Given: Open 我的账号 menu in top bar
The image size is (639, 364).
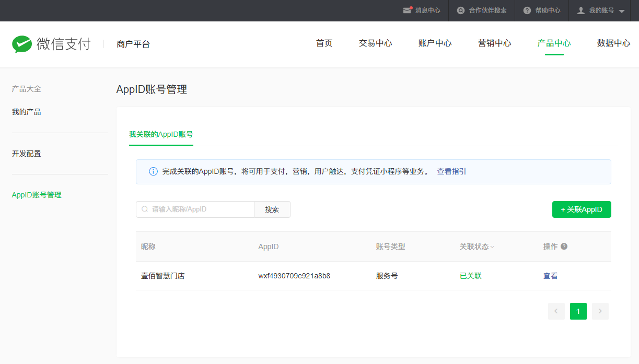Looking at the screenshot, I should point(601,10).
